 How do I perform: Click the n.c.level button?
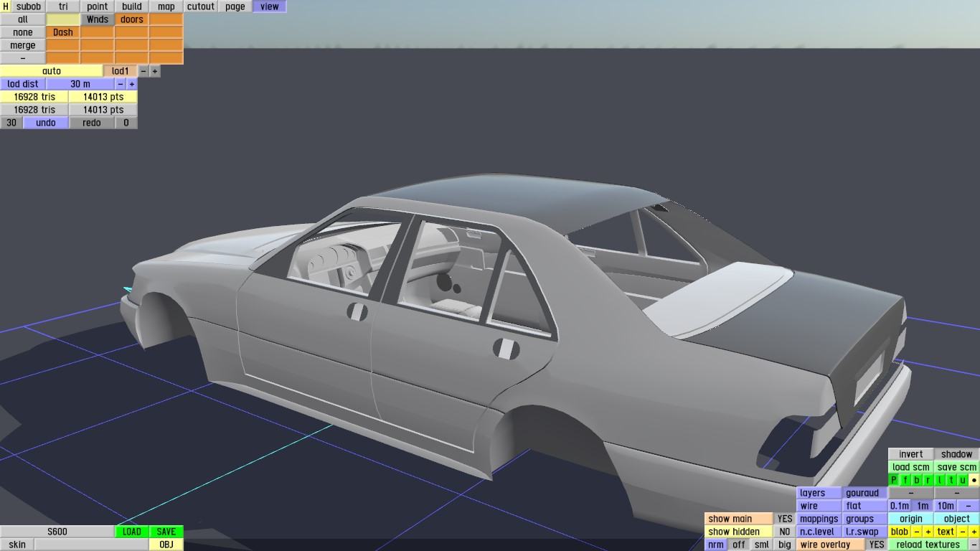click(819, 532)
